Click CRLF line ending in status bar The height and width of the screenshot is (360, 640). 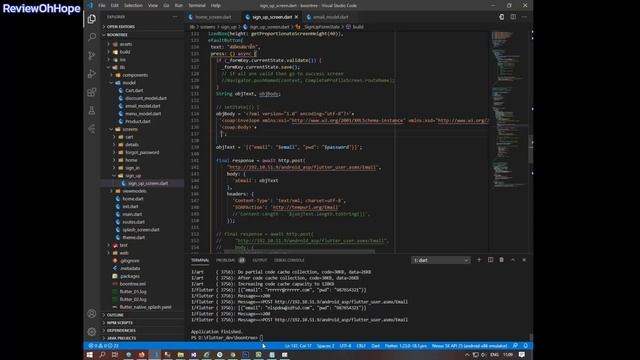(x=361, y=346)
